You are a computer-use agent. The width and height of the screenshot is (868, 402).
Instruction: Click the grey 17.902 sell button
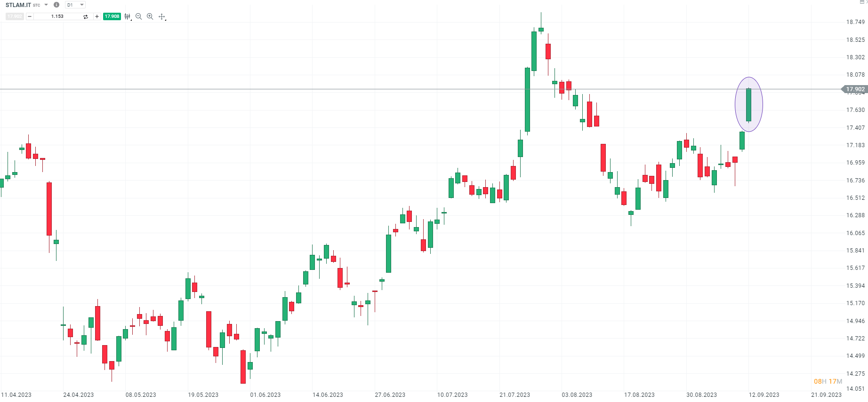point(15,16)
